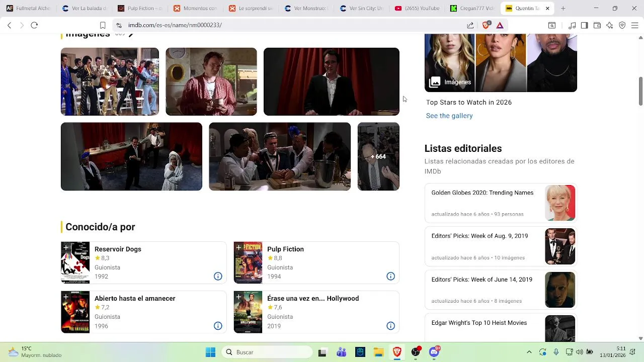Viewport: 644px width, 362px height.
Task: Open Editors' Picks: Week of June 14, 2019
Action: (x=501, y=290)
